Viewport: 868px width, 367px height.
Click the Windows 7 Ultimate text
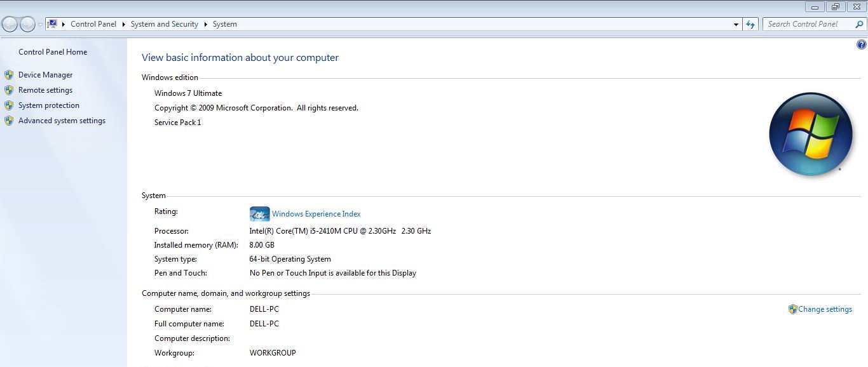(x=188, y=93)
